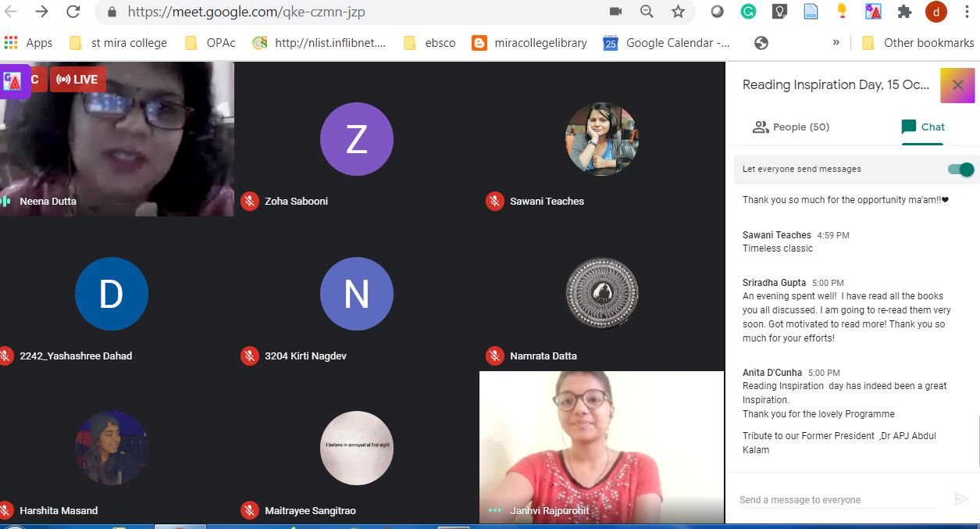The height and width of the screenshot is (529, 980).
Task: Click the muted mic icon beside Zoha Sabooni
Action: (250, 201)
